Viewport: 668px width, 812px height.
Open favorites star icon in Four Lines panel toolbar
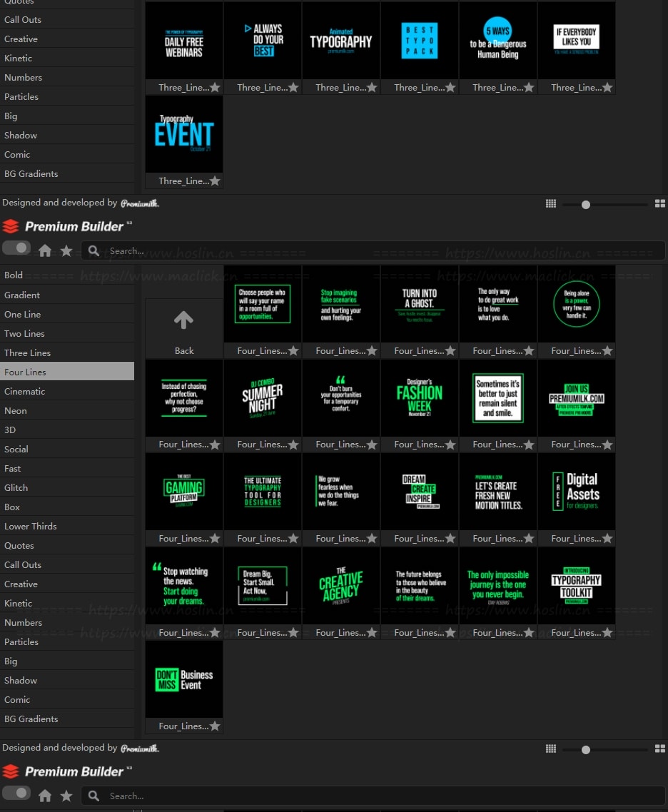click(x=66, y=250)
